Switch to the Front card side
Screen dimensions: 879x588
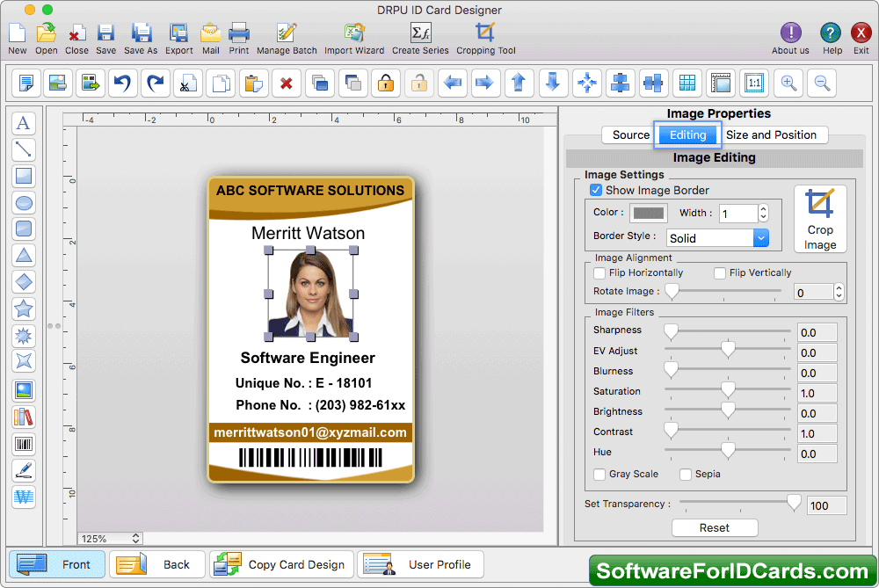click(57, 564)
